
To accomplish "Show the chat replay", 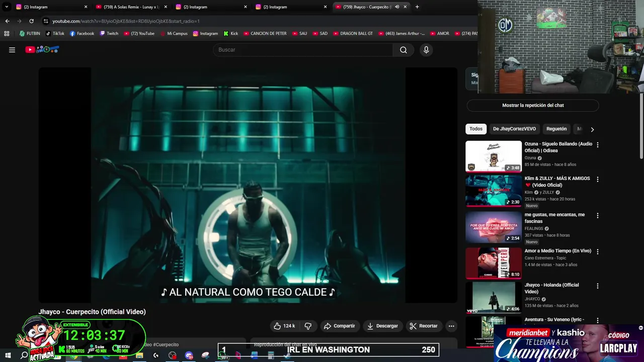I will pyautogui.click(x=533, y=106).
